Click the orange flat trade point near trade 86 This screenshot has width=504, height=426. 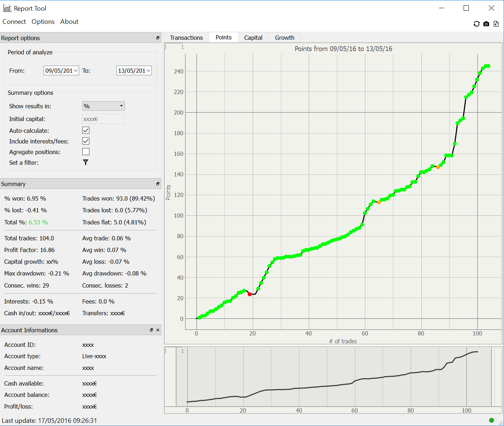click(x=438, y=167)
